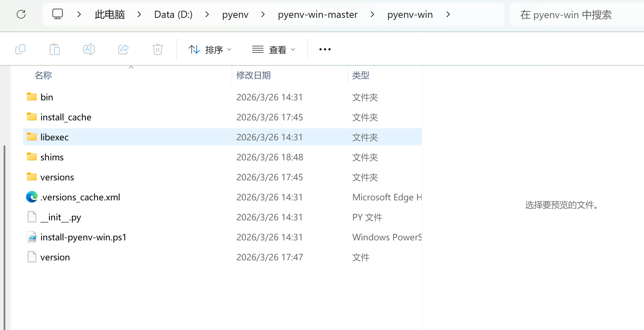Open the three-dot more options menu
The width and height of the screenshot is (644, 330).
[325, 49]
